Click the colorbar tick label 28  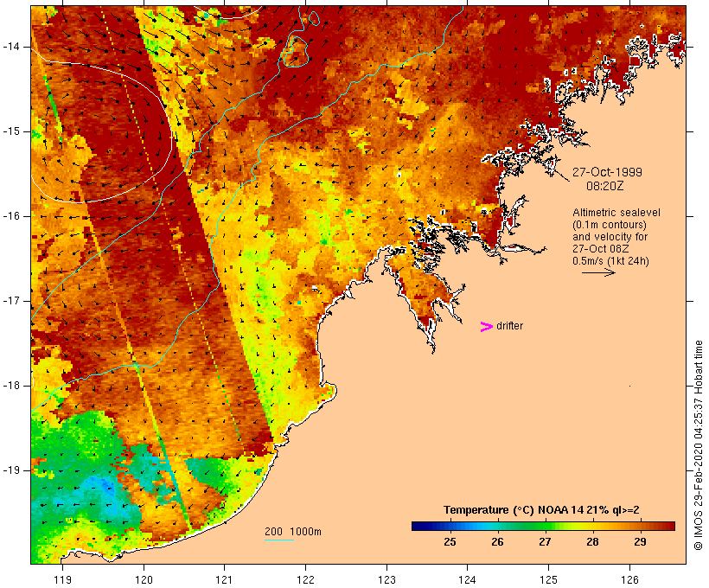coord(592,542)
